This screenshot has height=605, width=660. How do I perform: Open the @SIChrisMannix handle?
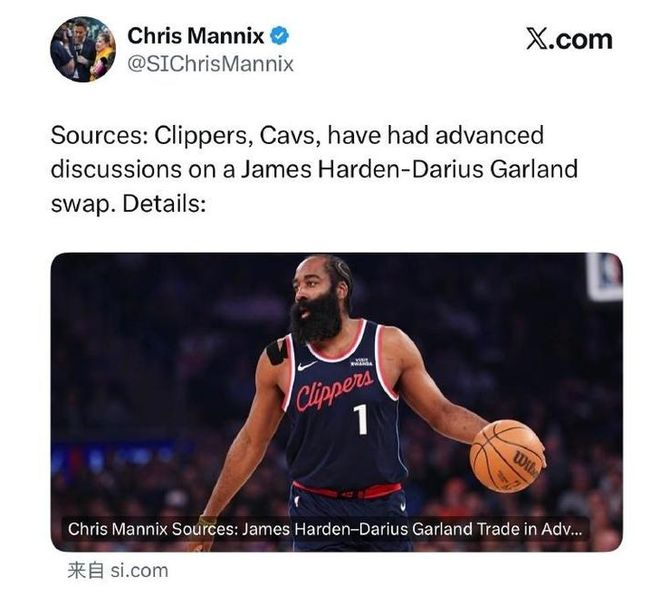coord(210,64)
